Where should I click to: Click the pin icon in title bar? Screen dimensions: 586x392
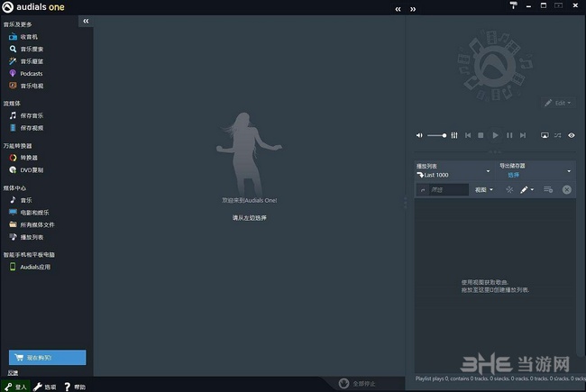click(x=514, y=5)
